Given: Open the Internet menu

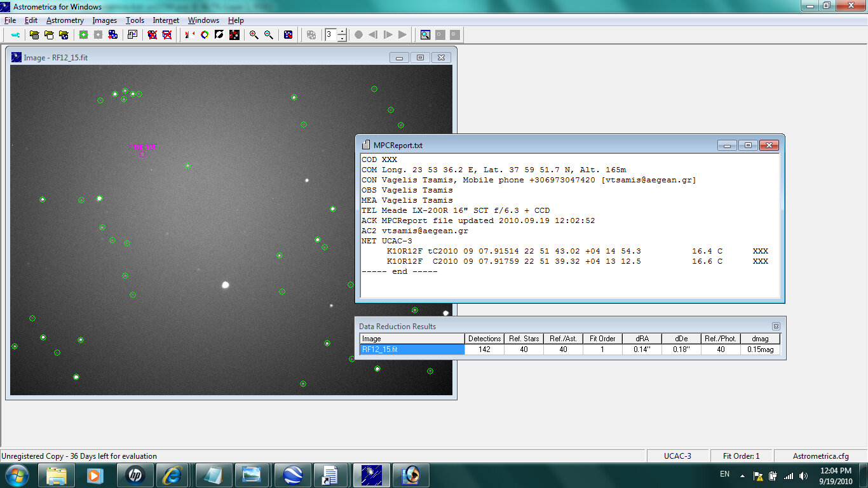Looking at the screenshot, I should click(x=166, y=20).
